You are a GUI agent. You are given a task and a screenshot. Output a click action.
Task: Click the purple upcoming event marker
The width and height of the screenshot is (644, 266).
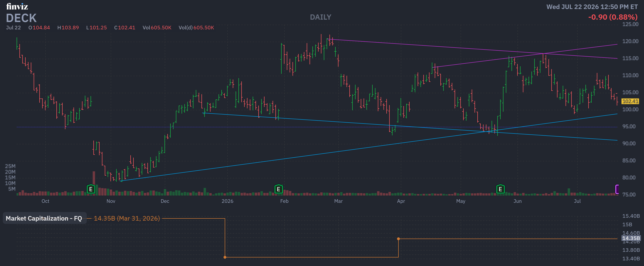617,189
